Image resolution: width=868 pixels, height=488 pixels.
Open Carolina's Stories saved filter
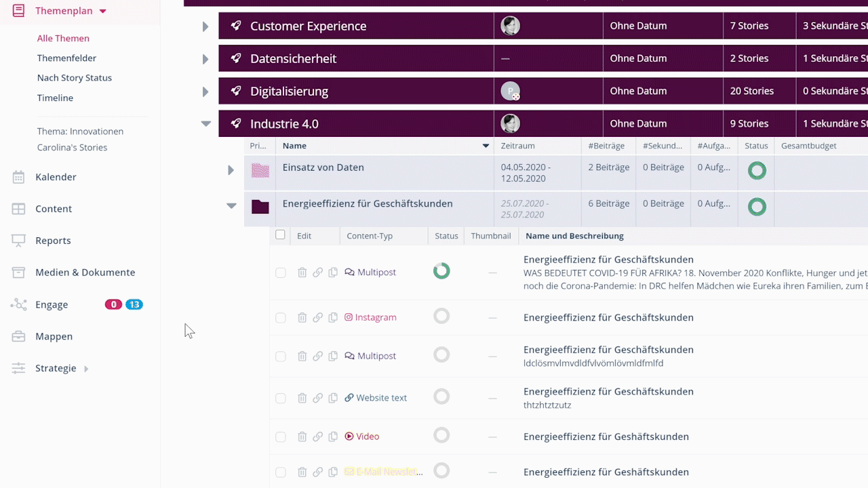coord(72,147)
